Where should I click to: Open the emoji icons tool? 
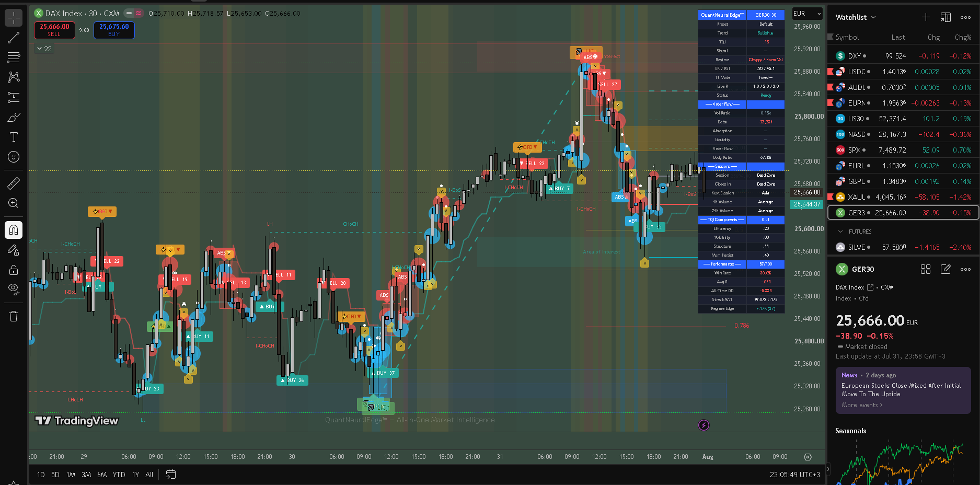[14, 157]
